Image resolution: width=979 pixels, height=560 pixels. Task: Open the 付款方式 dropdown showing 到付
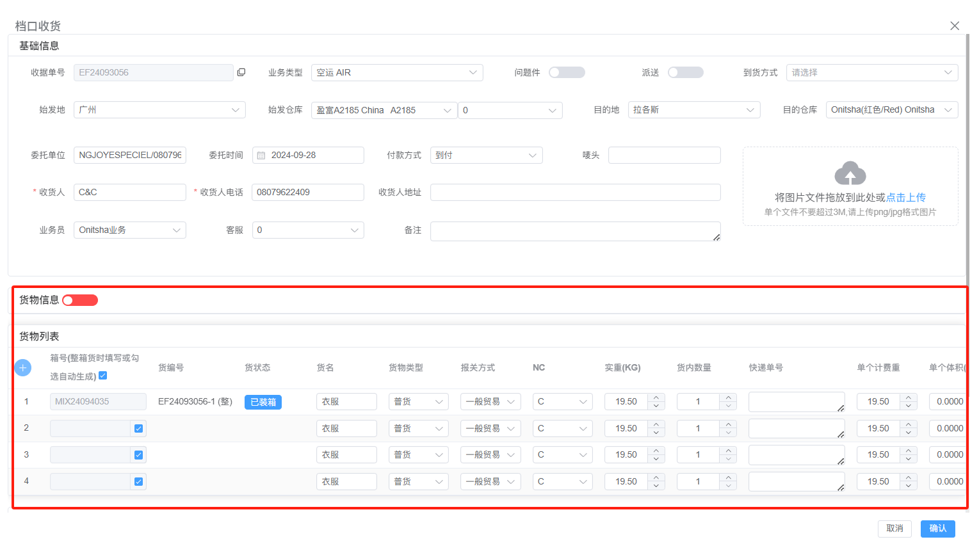[487, 156]
